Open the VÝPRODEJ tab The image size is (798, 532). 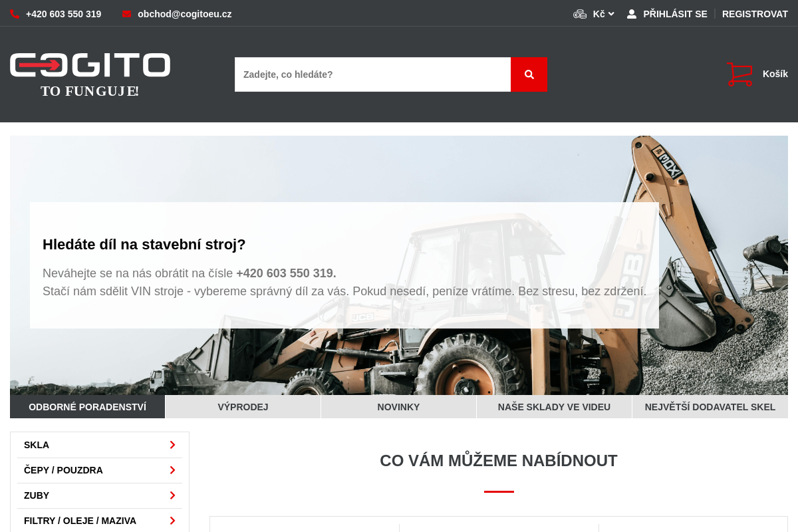[x=243, y=406]
